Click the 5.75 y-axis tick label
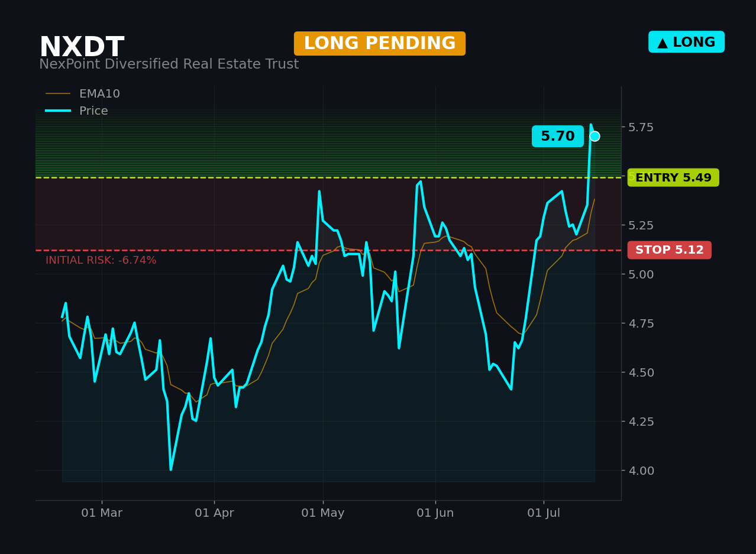Image resolution: width=756 pixels, height=554 pixels. tap(641, 127)
